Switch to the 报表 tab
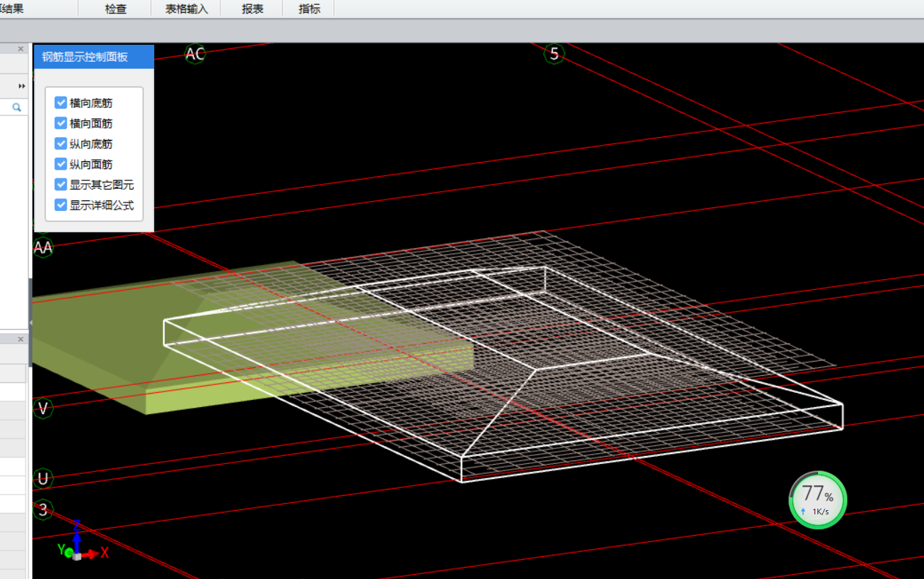The image size is (924, 579). 252,9
